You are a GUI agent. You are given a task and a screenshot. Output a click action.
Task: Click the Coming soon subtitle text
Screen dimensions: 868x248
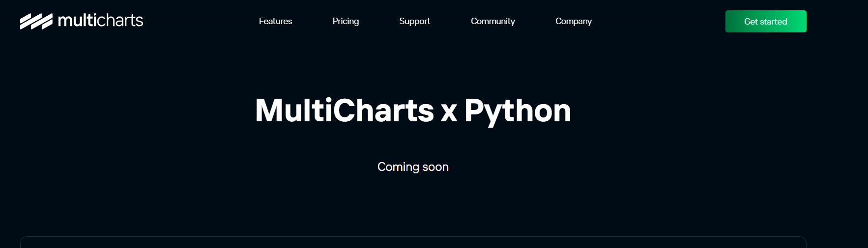(x=413, y=167)
